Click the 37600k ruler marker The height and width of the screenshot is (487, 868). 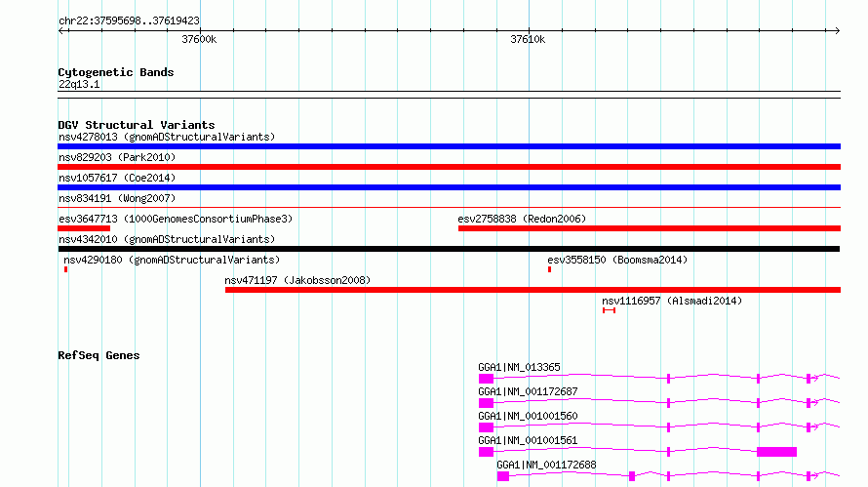tap(199, 39)
